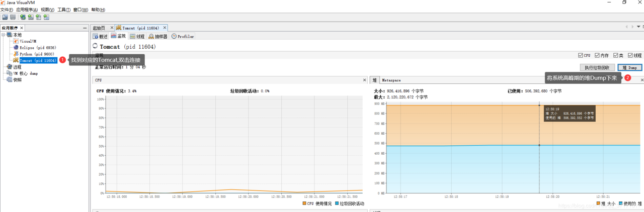Click the VM 核心 dump icon
644x212 pixels.
click(x=10, y=73)
